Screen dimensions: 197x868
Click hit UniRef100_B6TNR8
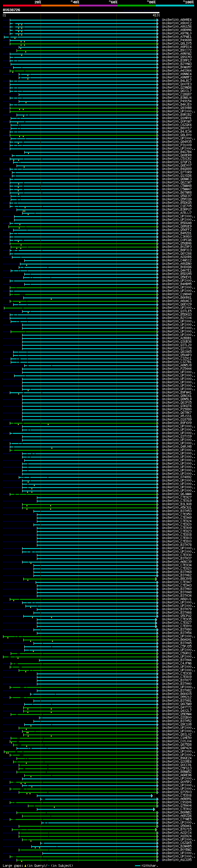click(176, 193)
